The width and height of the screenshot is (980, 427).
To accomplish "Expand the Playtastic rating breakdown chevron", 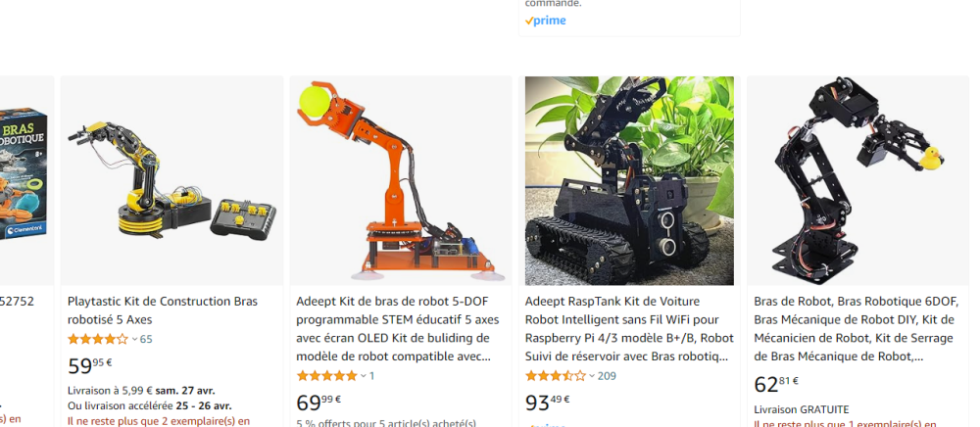I will [x=134, y=340].
